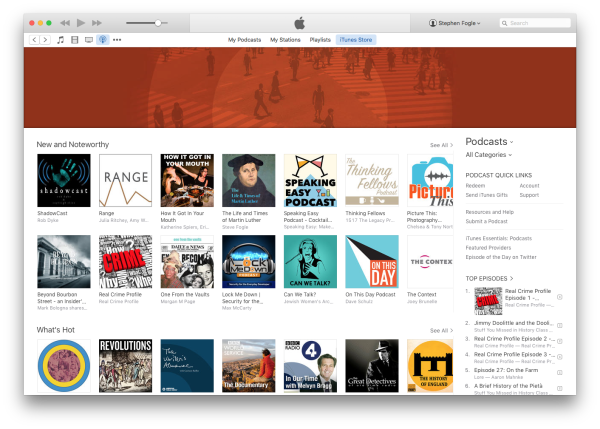Open Submit a Podcast link
Image resolution: width=600 pixels, height=429 pixels.
pyautogui.click(x=486, y=222)
